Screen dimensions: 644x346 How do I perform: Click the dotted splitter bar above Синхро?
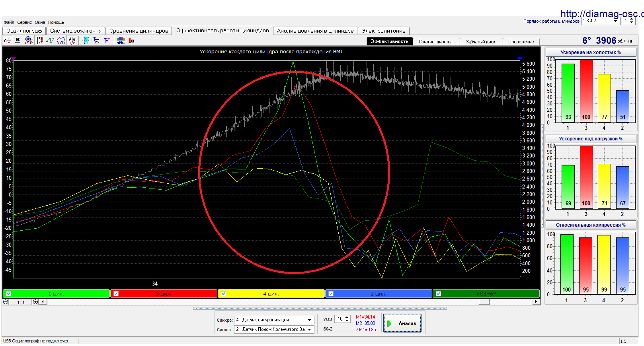[x=320, y=308]
